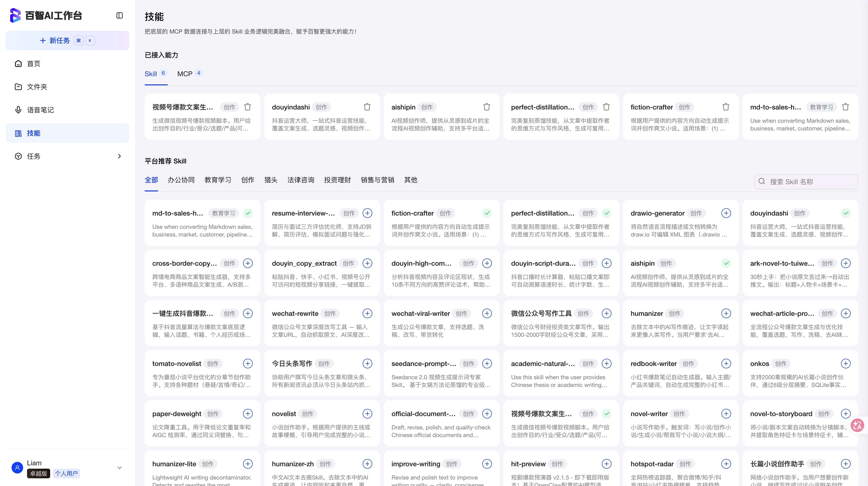The height and width of the screenshot is (486, 868).
Task: Open the floating translate assistant icon
Action: [x=858, y=425]
